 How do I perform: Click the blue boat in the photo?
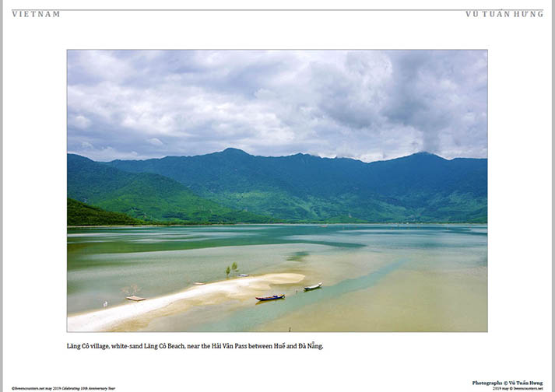[270, 298]
